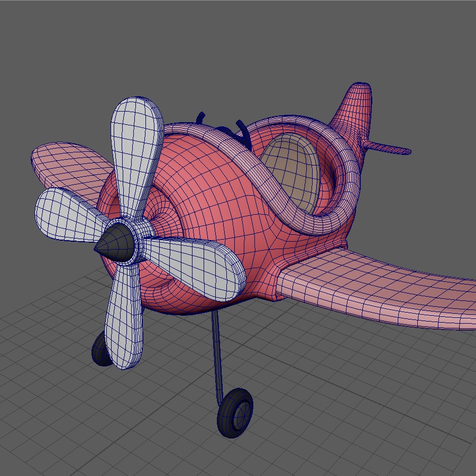Select the dark propeller nose cone
Image resolution: width=476 pixels, height=476 pixels.
pos(115,244)
